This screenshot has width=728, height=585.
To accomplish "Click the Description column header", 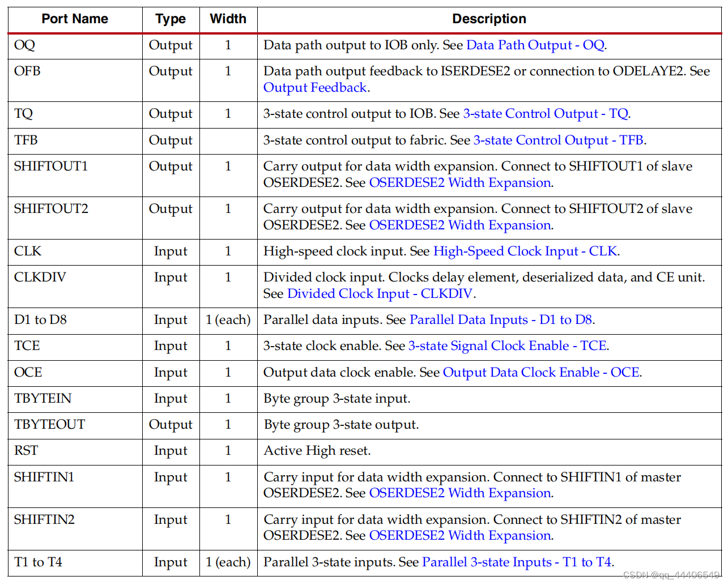I will click(489, 19).
